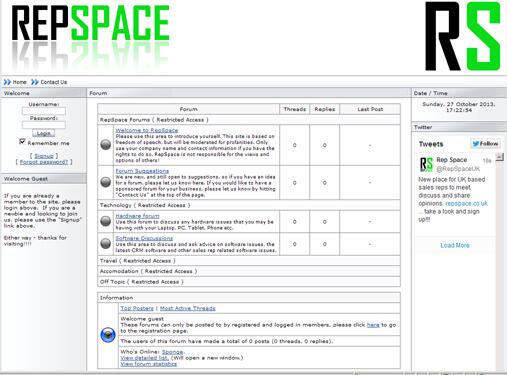507x375 pixels.
Task: Click the Welcome Guest panel heading
Action: point(44,179)
